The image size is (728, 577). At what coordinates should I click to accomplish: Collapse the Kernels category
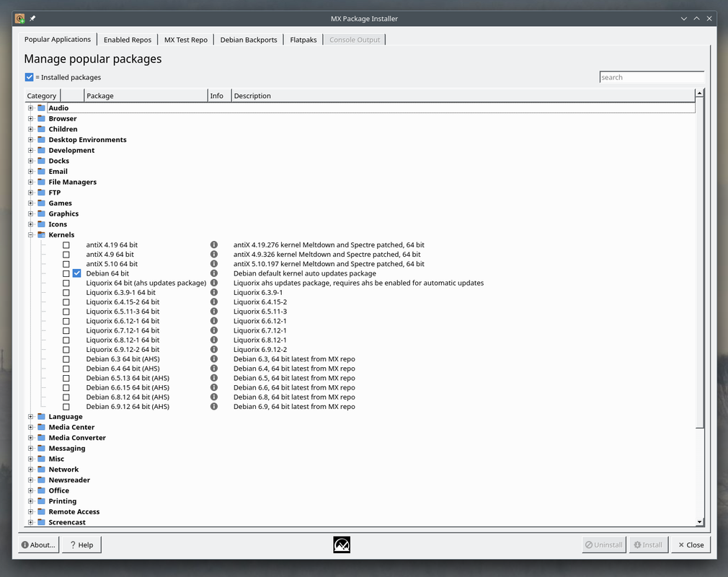click(31, 234)
